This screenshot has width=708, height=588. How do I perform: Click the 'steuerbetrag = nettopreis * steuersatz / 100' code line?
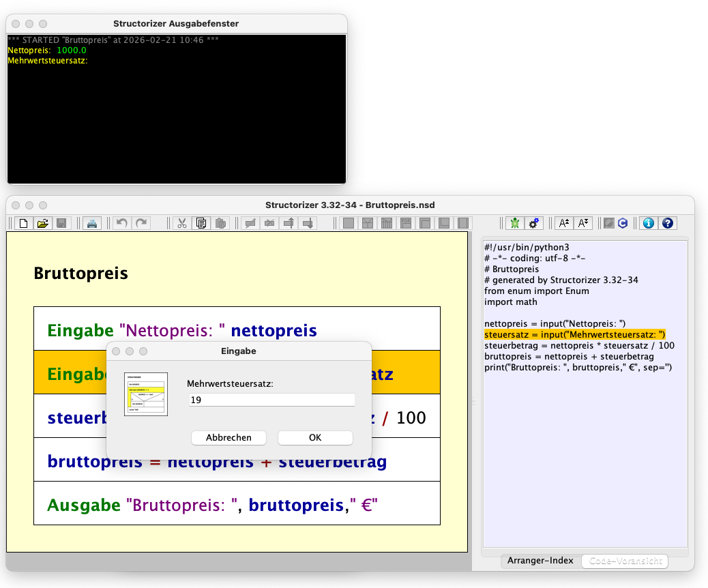(579, 345)
